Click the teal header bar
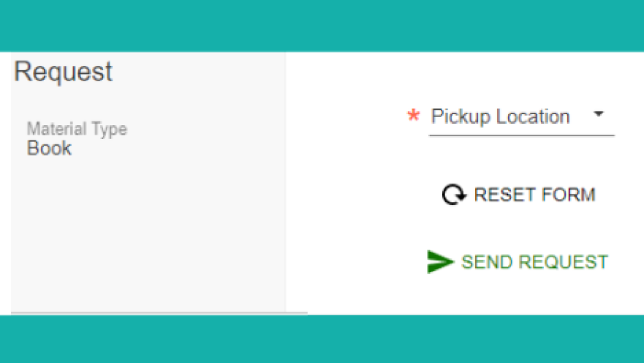 322,26
